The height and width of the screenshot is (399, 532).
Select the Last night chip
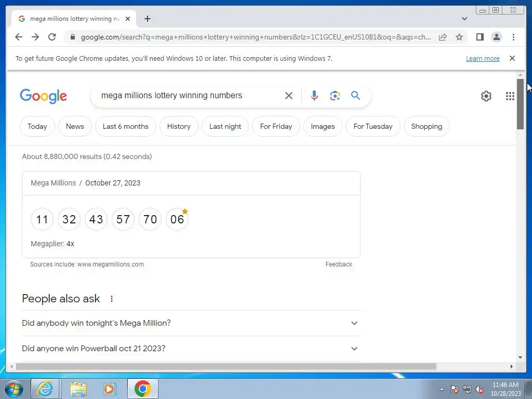point(225,126)
